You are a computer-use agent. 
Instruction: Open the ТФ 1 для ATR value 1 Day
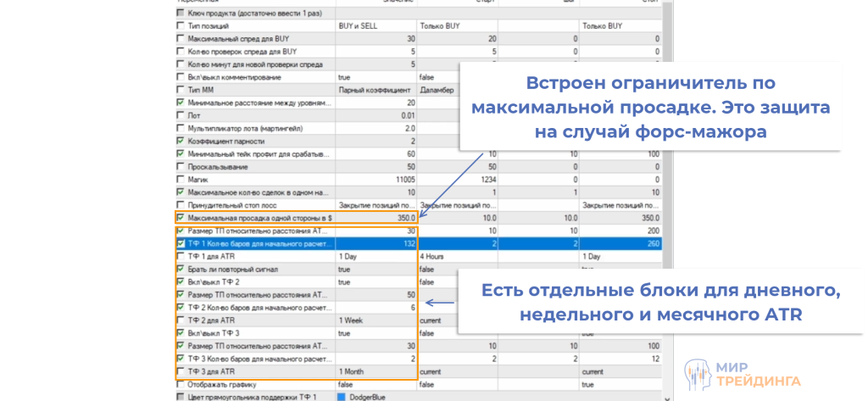pos(376,256)
